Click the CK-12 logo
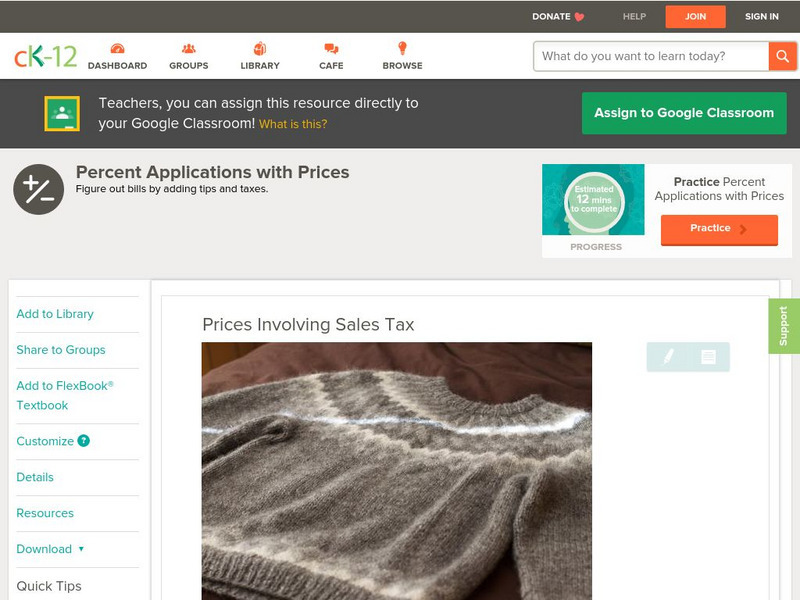The width and height of the screenshot is (800, 600). coord(45,56)
